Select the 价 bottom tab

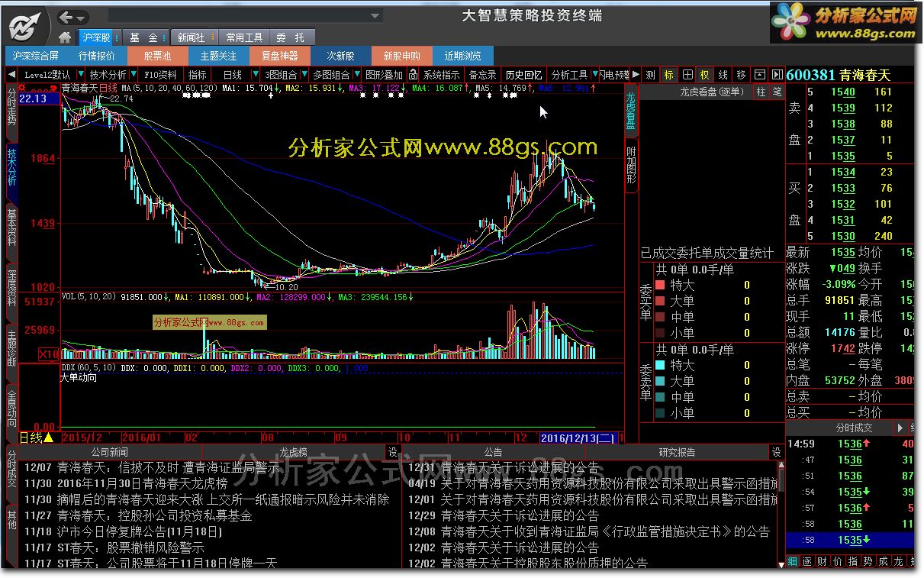point(839,561)
